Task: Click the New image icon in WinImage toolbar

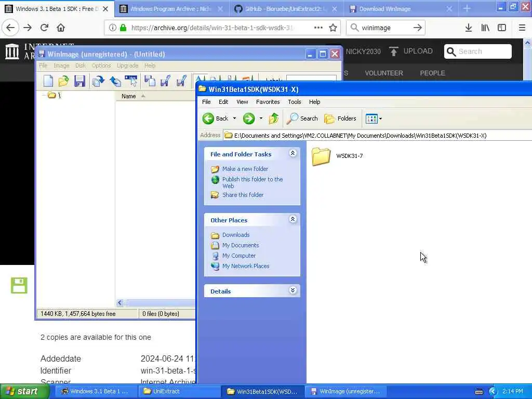Action: [48, 81]
